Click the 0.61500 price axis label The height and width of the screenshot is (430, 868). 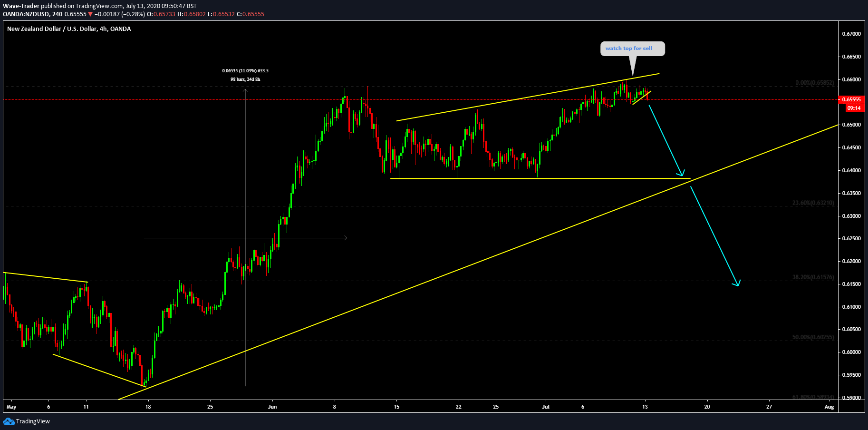pos(851,284)
